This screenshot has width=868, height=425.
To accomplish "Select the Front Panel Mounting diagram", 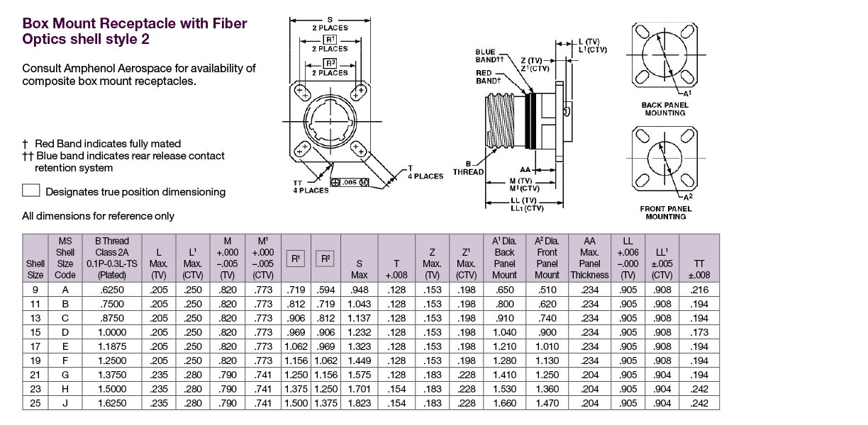I will click(x=664, y=157).
